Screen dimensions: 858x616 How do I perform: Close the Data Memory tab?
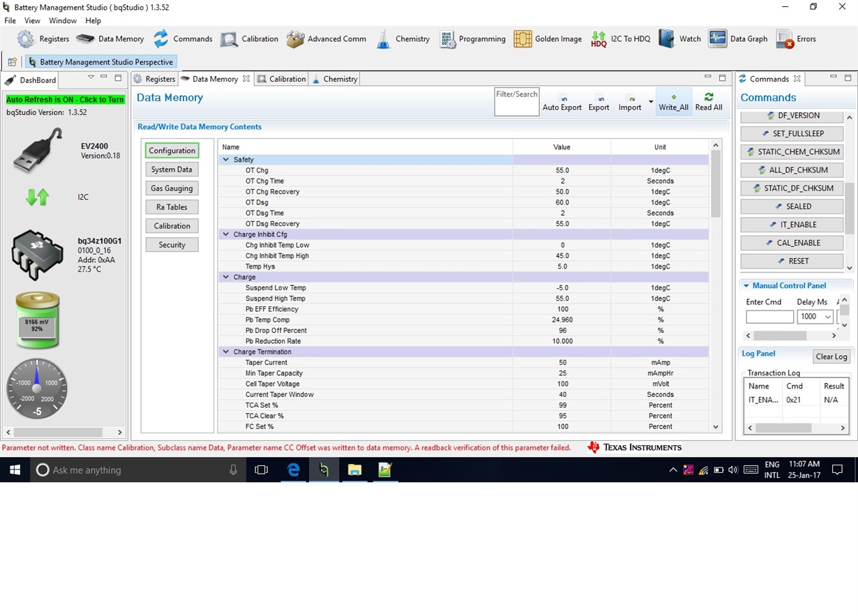point(246,79)
